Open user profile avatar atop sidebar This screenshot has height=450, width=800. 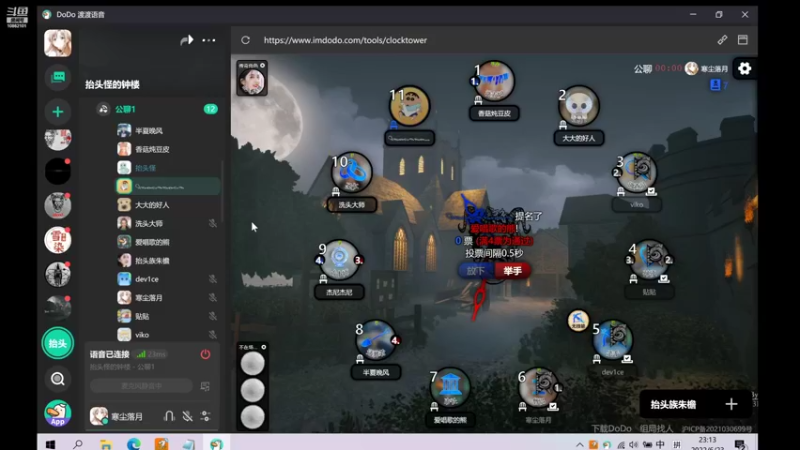coord(58,43)
